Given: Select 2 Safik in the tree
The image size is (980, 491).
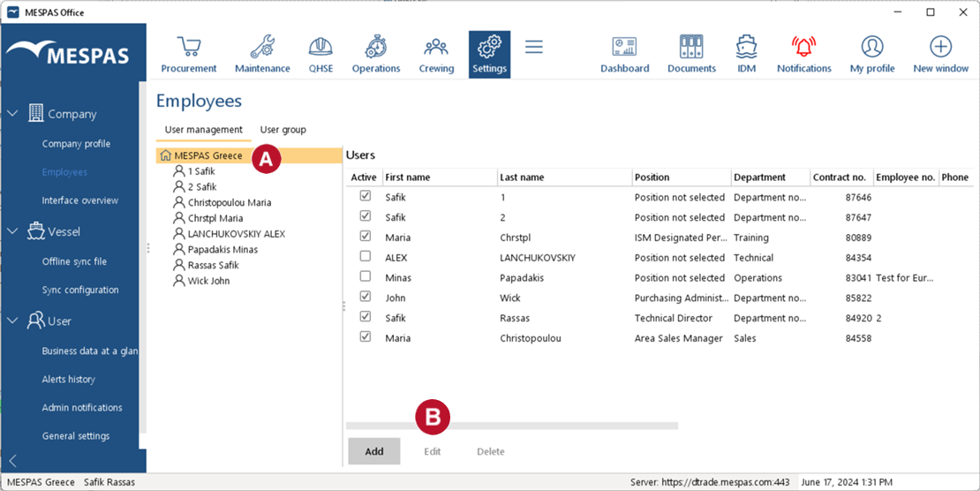Looking at the screenshot, I should (202, 186).
